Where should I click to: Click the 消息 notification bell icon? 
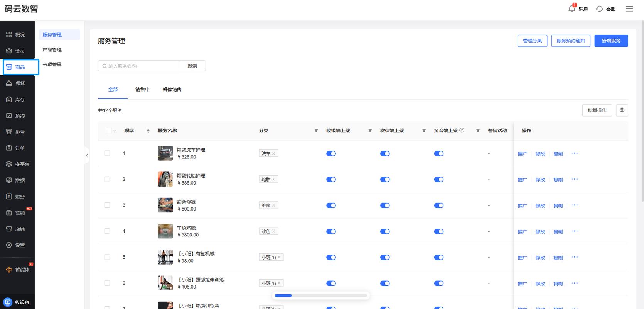coord(572,9)
